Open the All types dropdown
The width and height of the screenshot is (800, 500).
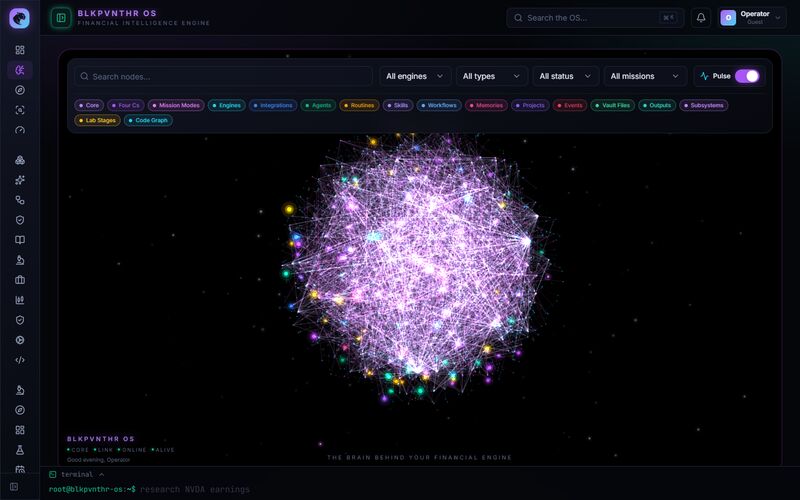coord(491,76)
